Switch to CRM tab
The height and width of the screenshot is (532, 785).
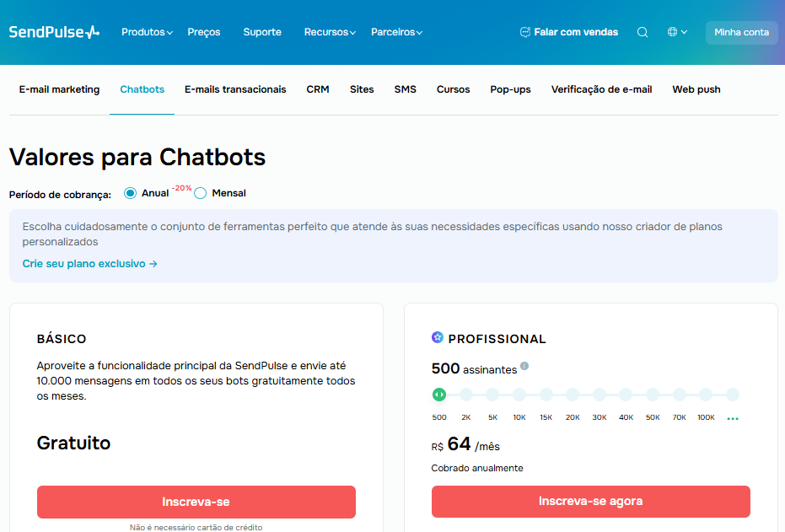[318, 89]
